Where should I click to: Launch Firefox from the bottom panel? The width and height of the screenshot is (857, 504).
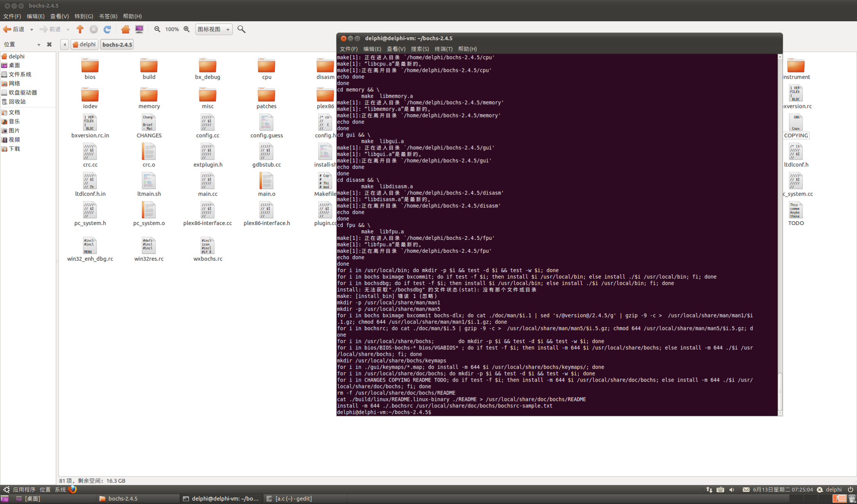tap(73, 490)
